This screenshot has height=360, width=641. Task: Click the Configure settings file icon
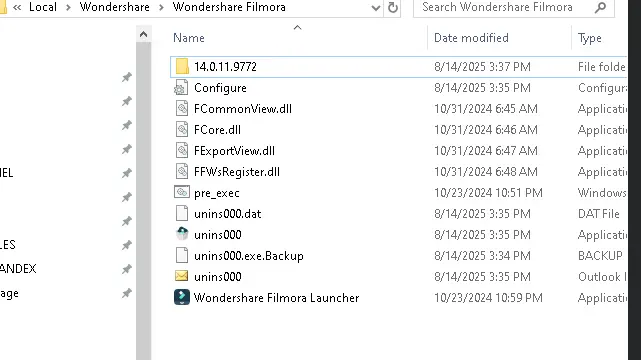pos(182,88)
